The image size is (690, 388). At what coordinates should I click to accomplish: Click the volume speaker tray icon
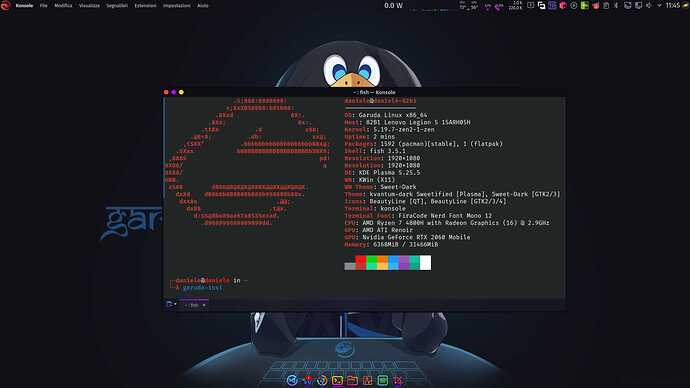(x=649, y=6)
